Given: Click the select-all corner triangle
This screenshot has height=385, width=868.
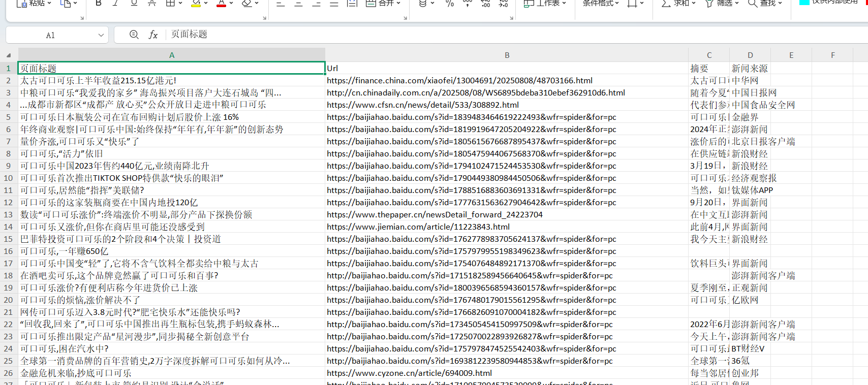Looking at the screenshot, I should [x=9, y=55].
